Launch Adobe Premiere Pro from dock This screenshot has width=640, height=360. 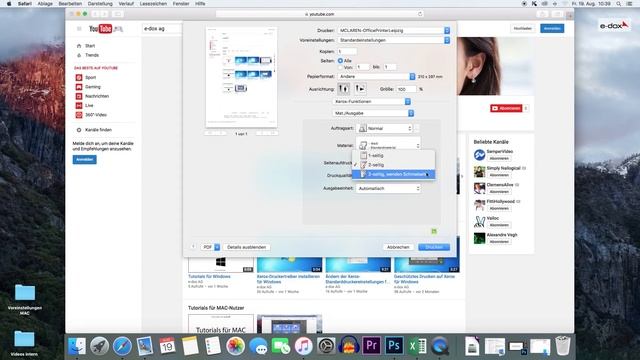[371, 346]
